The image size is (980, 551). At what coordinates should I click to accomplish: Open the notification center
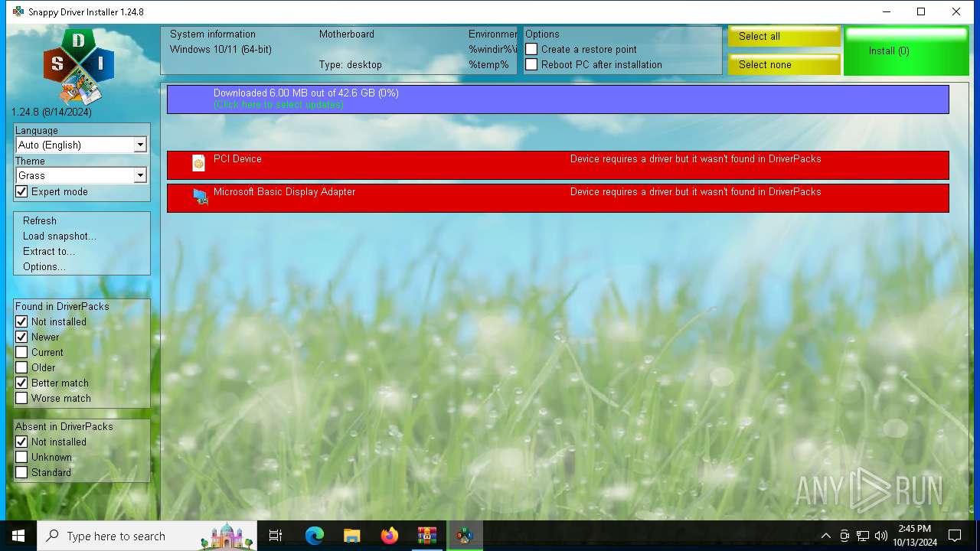click(x=955, y=536)
